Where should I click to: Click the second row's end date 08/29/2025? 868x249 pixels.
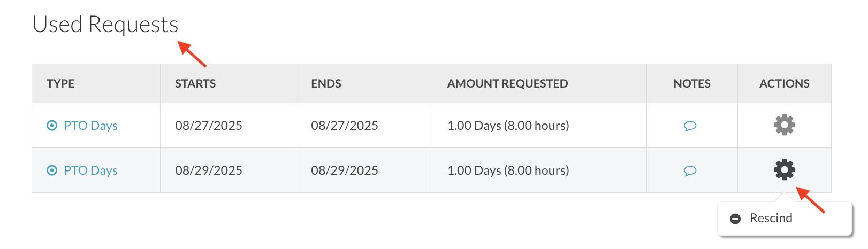[x=345, y=170]
